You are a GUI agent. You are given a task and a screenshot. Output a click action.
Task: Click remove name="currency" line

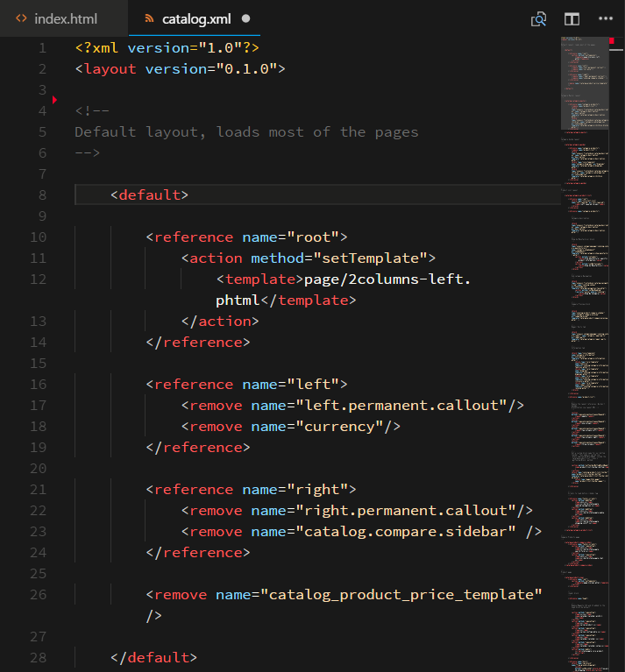[x=291, y=426]
